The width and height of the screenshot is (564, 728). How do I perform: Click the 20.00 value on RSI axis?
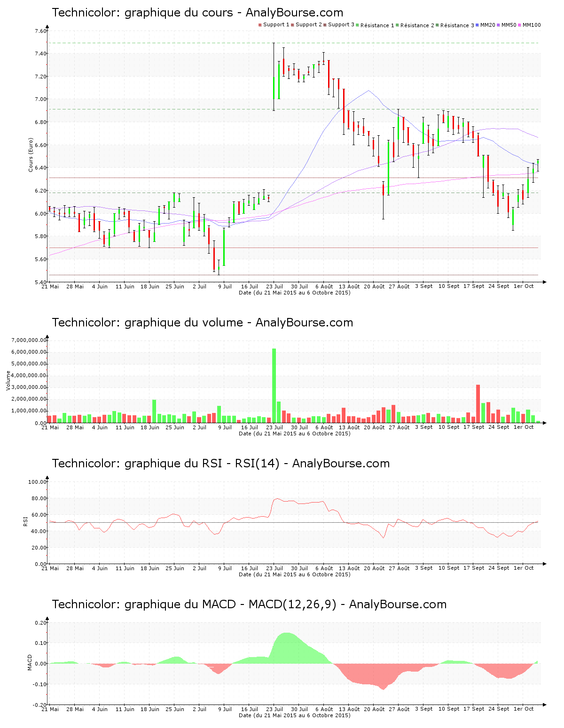tap(39, 548)
